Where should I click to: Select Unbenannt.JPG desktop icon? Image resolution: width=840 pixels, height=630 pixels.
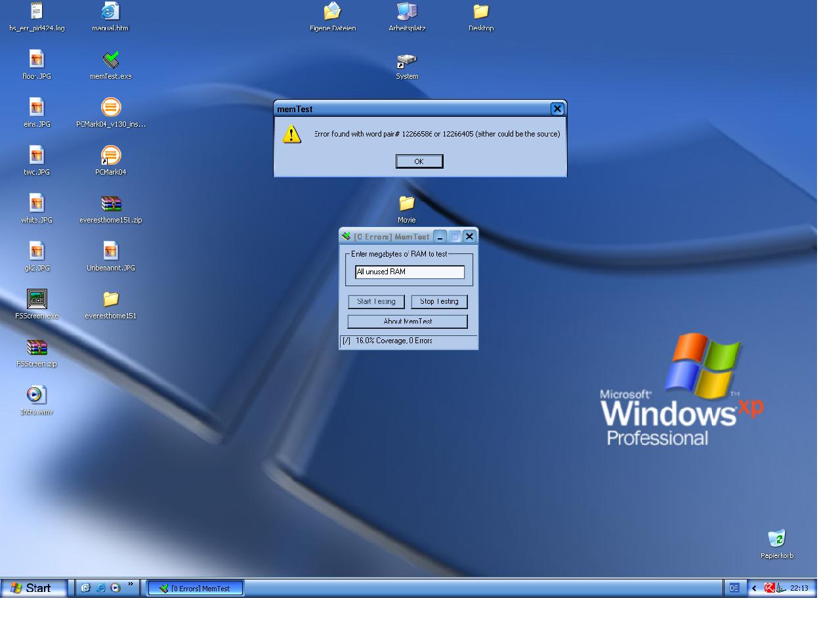(111, 257)
